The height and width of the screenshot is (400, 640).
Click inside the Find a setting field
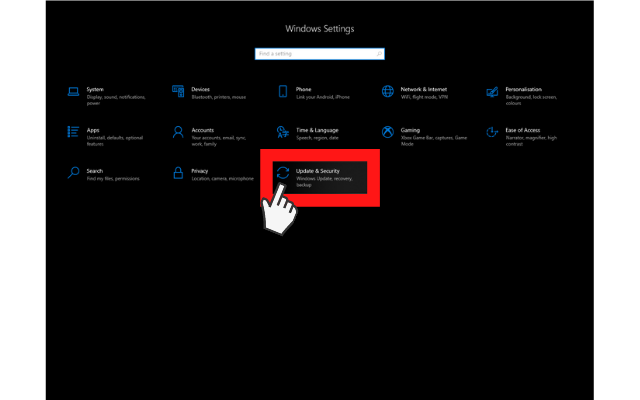pyautogui.click(x=320, y=53)
